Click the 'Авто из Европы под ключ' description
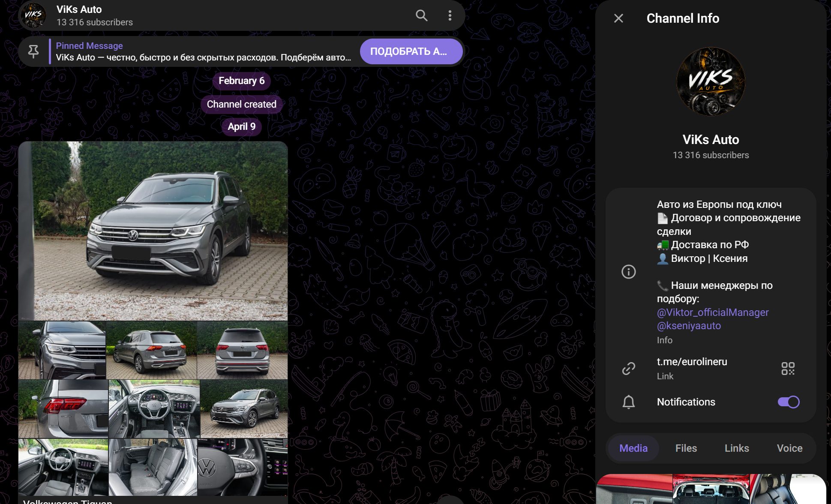 (719, 204)
